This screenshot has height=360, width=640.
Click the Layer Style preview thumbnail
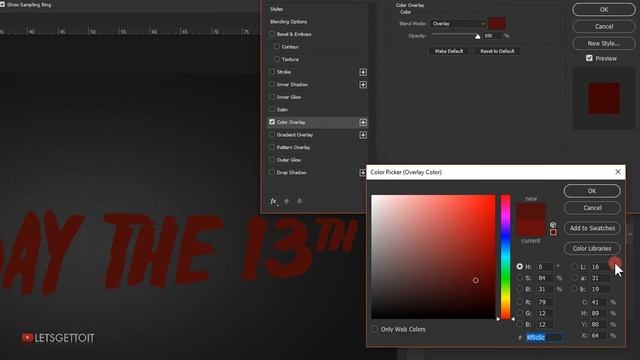pyautogui.click(x=604, y=98)
